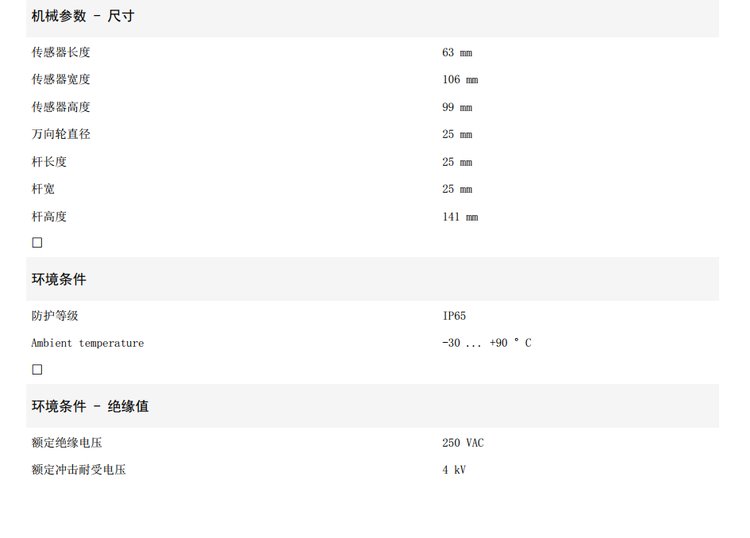Image resolution: width=750 pixels, height=538 pixels.
Task: Click the checkbox below Ambient temperature row
Action: (x=37, y=369)
